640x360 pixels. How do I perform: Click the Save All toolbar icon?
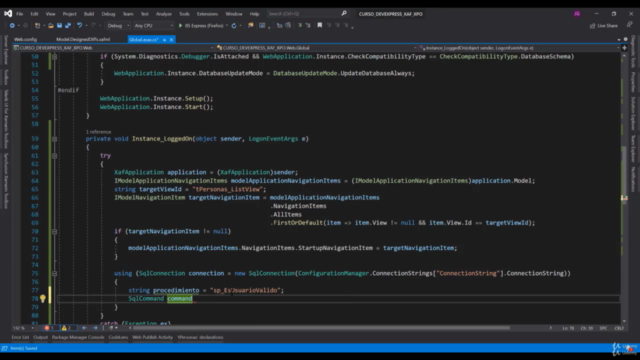pyautogui.click(x=68, y=25)
